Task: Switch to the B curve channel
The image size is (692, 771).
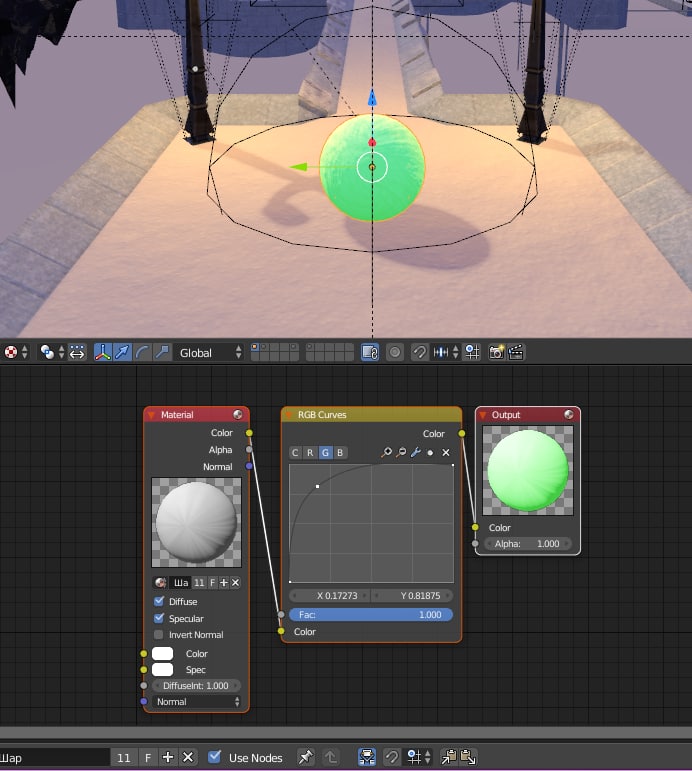Action: coord(340,452)
